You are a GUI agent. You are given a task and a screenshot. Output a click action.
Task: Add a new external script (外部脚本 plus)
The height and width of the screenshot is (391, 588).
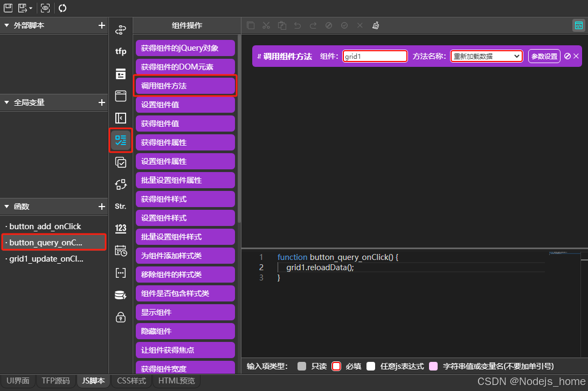102,25
